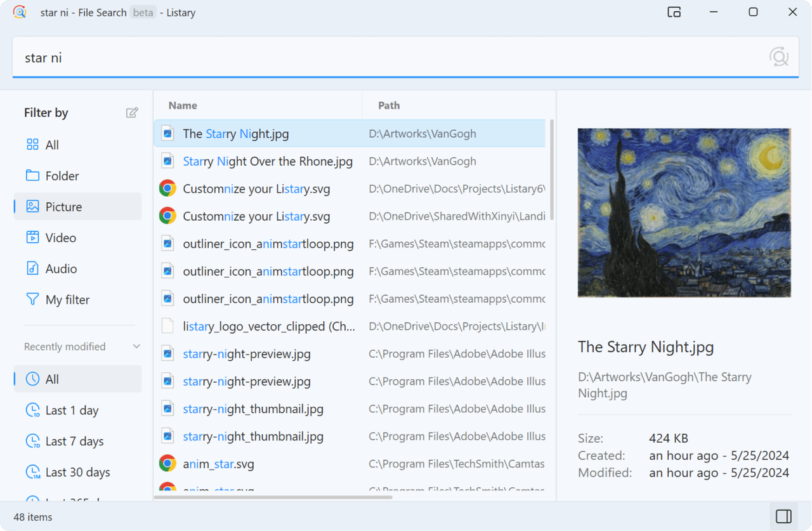
Task: Click the D:\Artworks\VanGogh path of Starry Night Over the Rhone.jpg
Action: [422, 161]
